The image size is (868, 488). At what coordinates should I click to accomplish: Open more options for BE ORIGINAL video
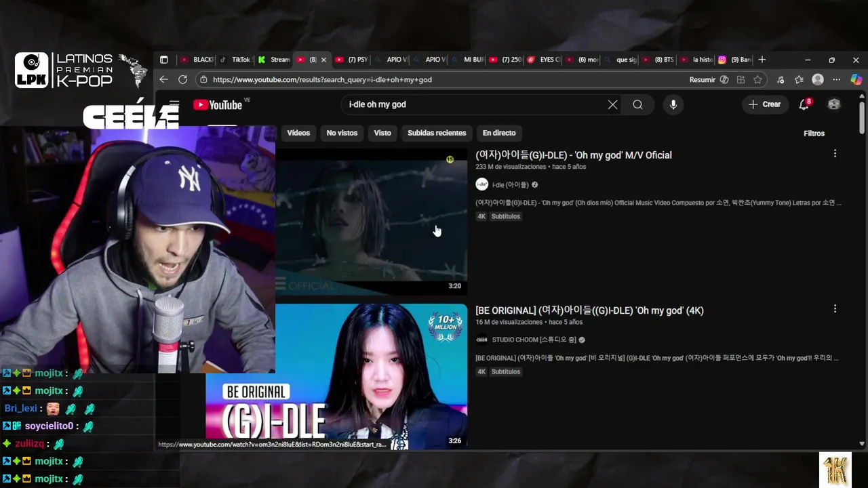click(835, 309)
